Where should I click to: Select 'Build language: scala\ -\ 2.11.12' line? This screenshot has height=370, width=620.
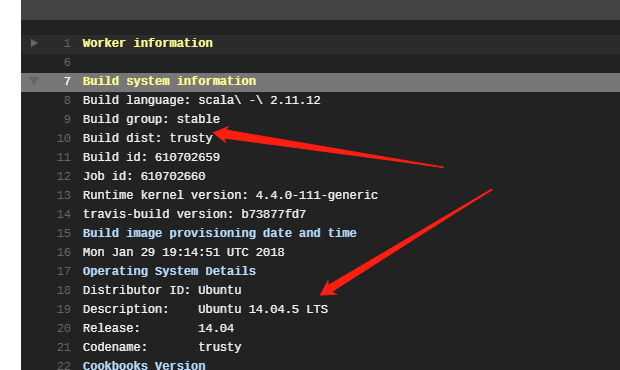pyautogui.click(x=202, y=100)
